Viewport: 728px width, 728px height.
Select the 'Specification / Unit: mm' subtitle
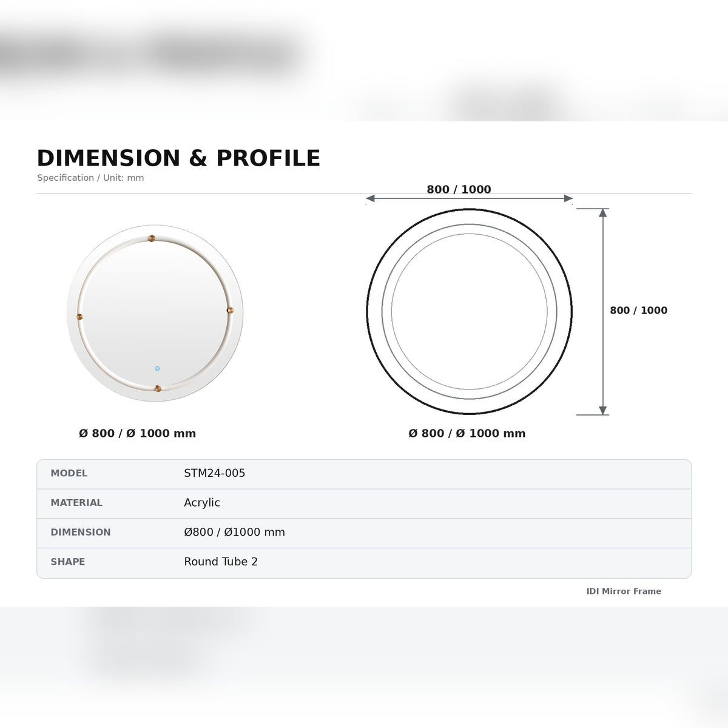(90, 178)
